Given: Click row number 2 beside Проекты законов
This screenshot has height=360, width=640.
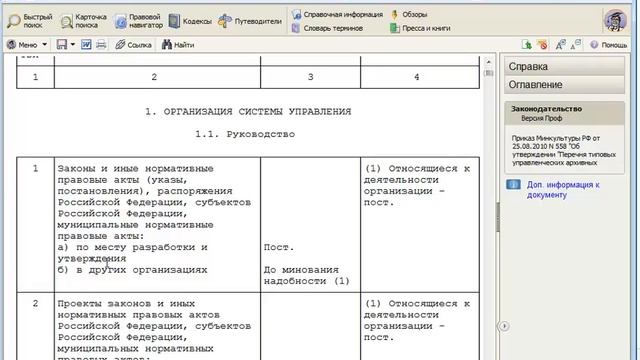Looking at the screenshot, I should 36,304.
